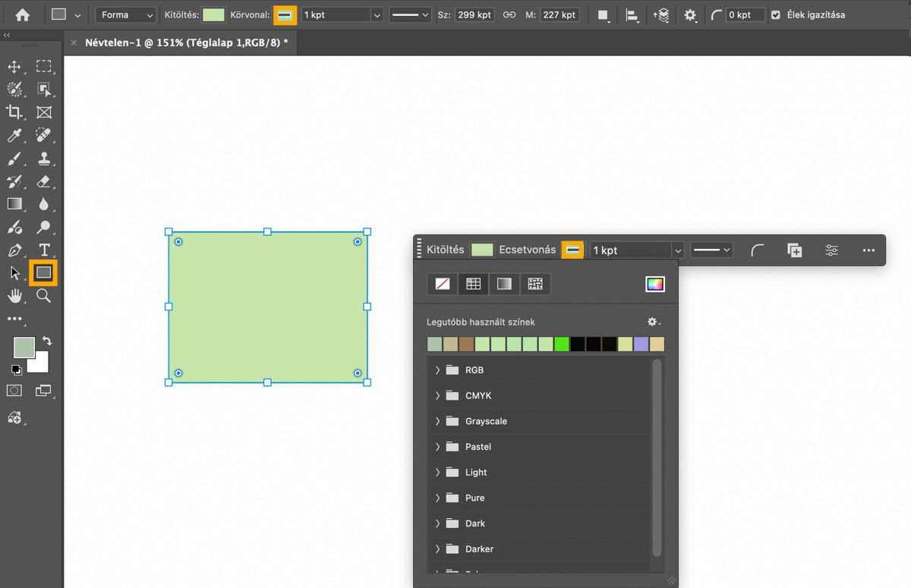Select the Clone Stamp tool
911x588 pixels.
point(44,159)
